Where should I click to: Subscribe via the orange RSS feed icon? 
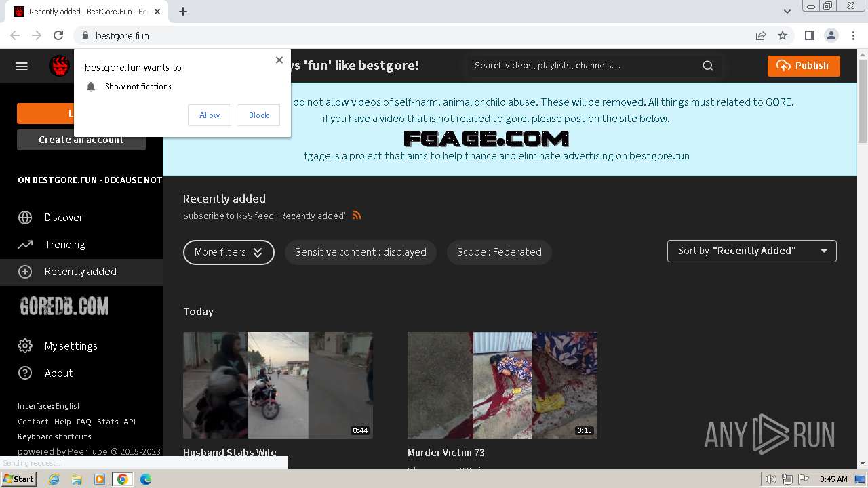[x=357, y=216]
